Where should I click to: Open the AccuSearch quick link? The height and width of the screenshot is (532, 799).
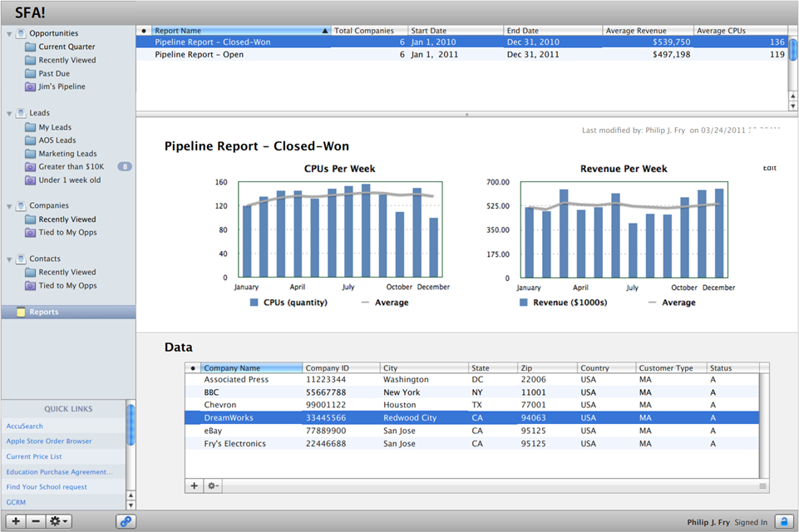(25, 426)
